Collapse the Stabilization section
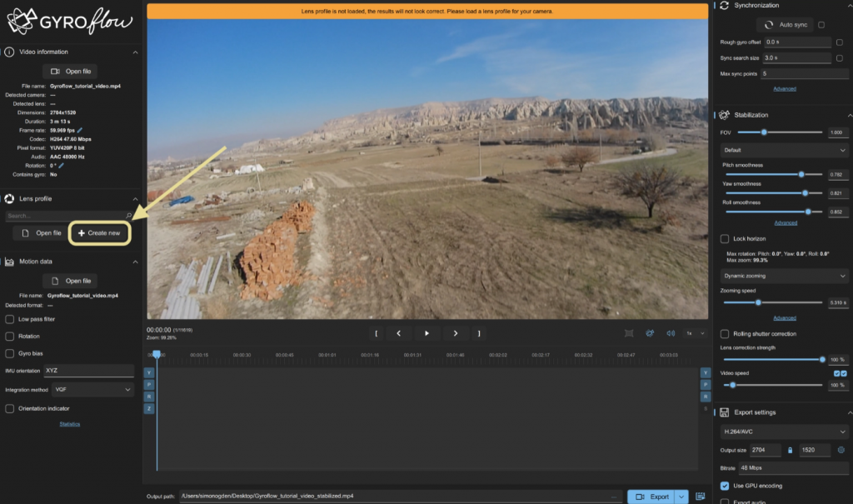Screen dimensions: 853x504 pyautogui.click(x=849, y=116)
